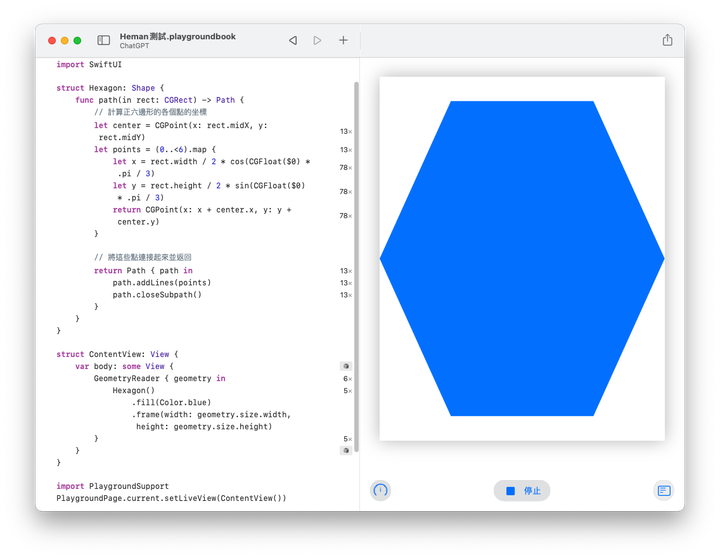Stop the playground with 停止 button
Viewport: 720px width, 558px height.
pos(521,491)
